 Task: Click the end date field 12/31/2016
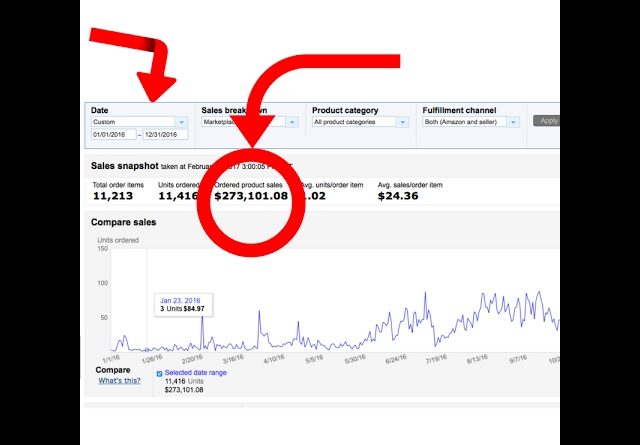pyautogui.click(x=165, y=135)
